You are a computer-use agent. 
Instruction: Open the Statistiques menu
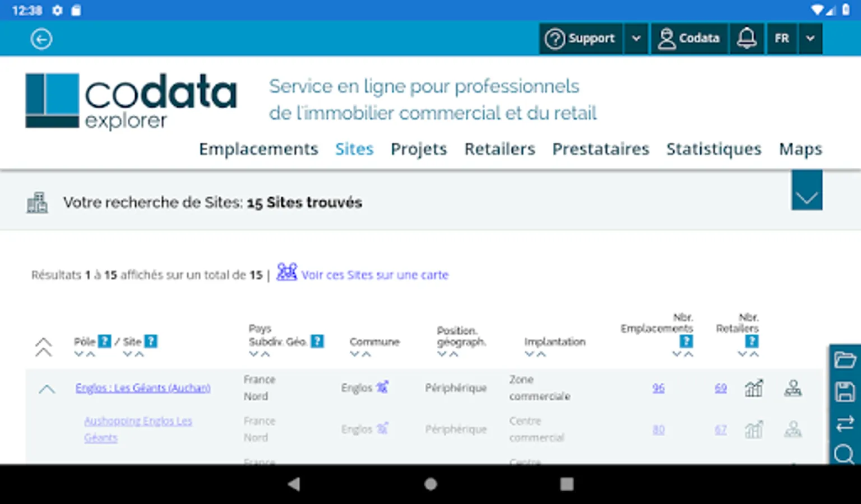tap(714, 149)
